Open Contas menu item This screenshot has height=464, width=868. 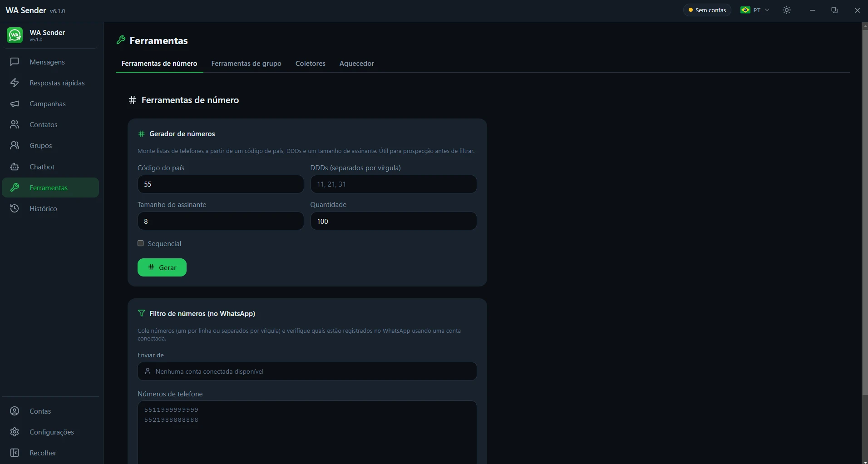(x=50, y=411)
